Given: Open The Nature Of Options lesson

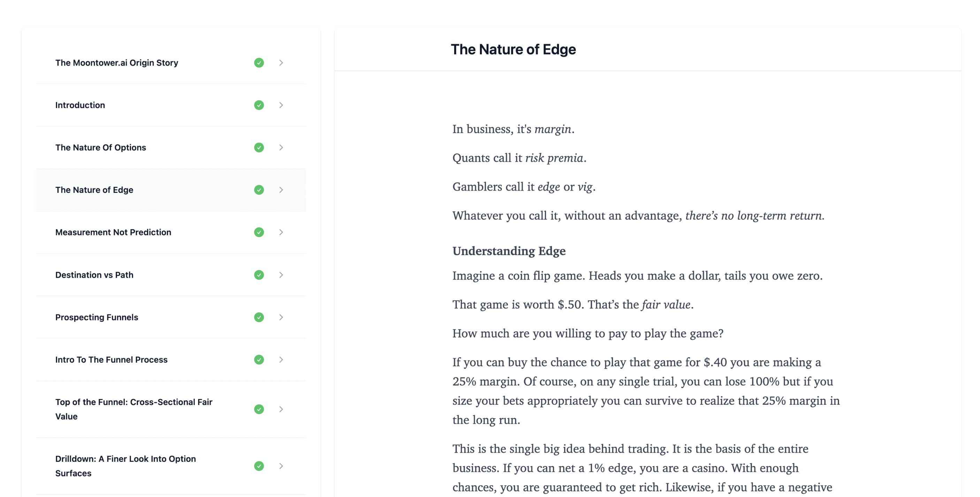Looking at the screenshot, I should pyautogui.click(x=100, y=147).
